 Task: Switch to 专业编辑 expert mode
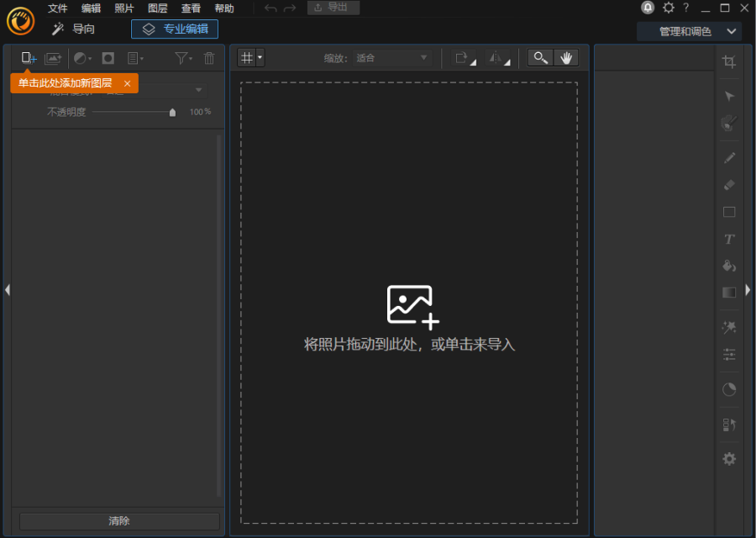coord(175,29)
